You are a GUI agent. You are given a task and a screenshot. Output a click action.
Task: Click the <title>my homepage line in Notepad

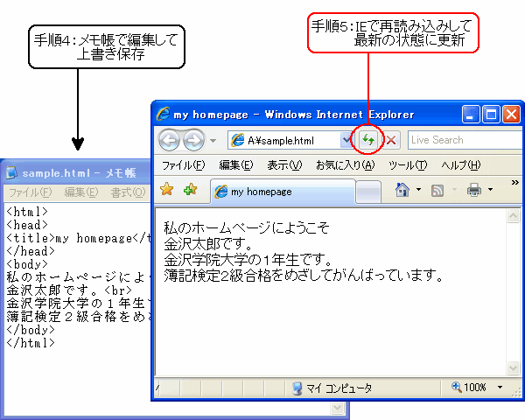pos(79,238)
